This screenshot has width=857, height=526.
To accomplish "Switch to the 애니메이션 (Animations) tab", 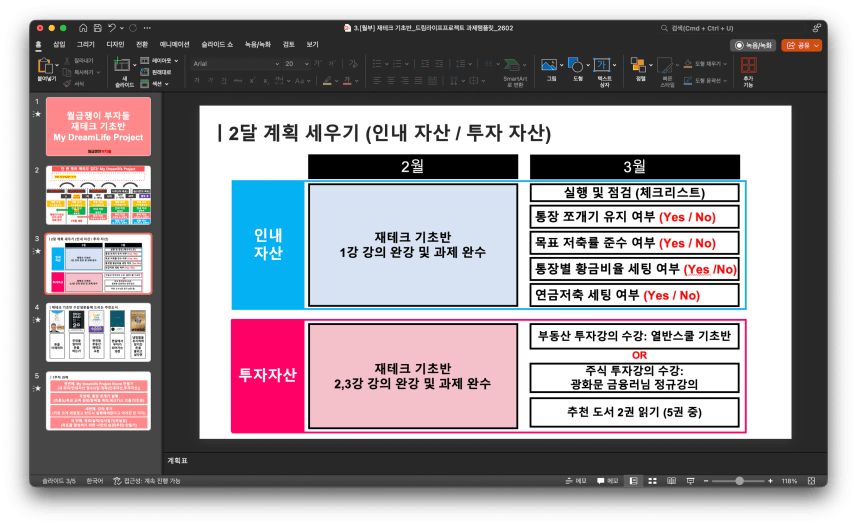I will coord(173,44).
